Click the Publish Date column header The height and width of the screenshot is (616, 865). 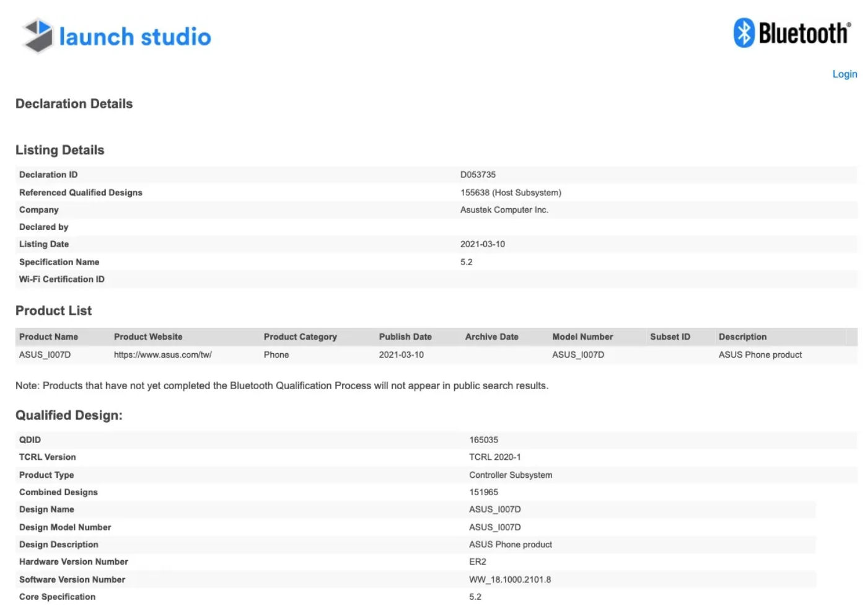(405, 337)
